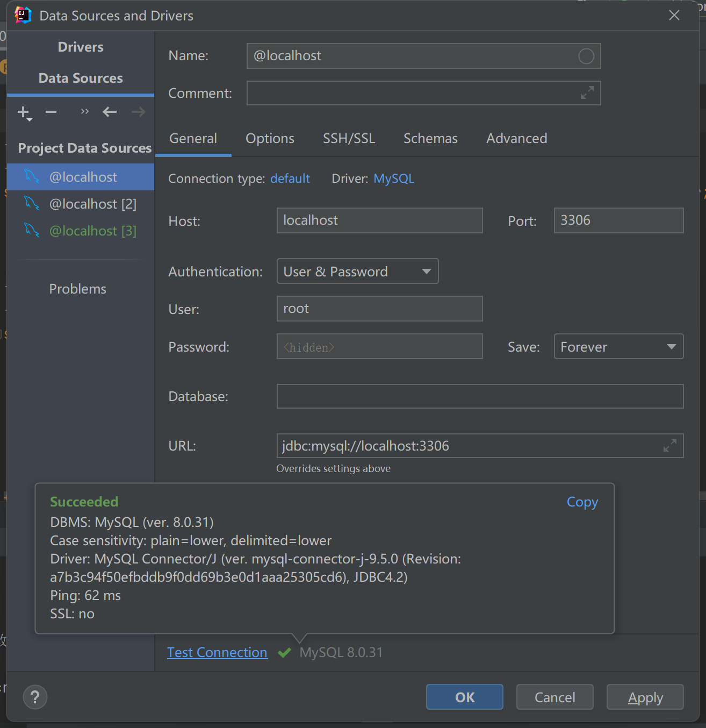Click the Cancel button

point(555,697)
